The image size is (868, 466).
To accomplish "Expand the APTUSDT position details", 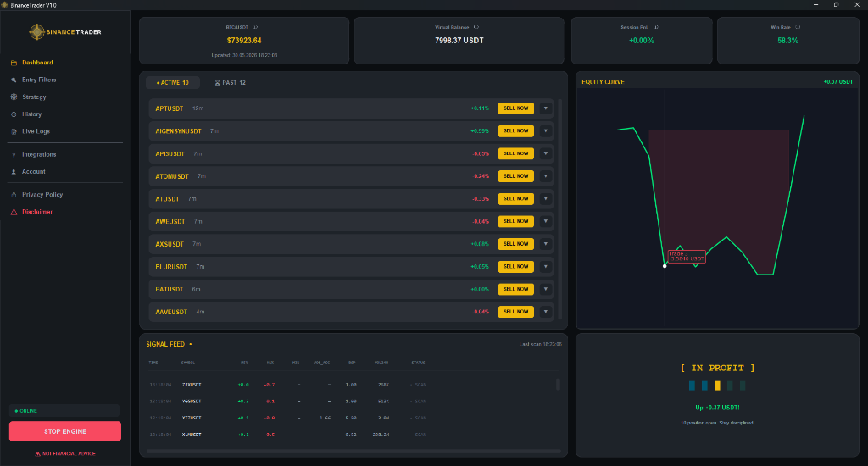I will [546, 108].
